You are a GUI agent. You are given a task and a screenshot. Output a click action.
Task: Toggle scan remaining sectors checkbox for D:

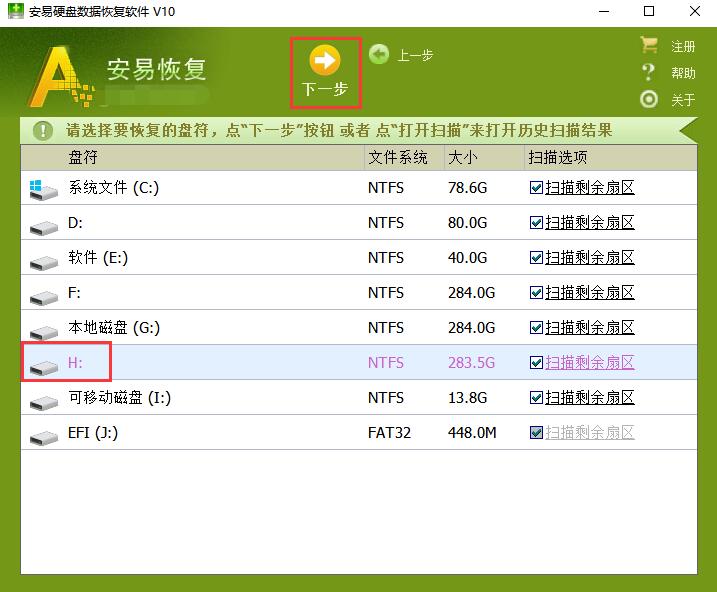(536, 223)
